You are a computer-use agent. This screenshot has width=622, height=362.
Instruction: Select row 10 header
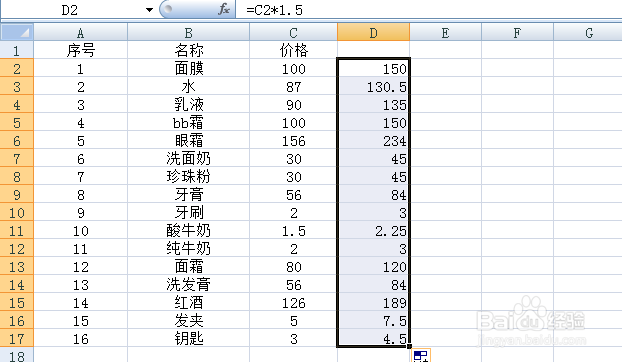pos(17,213)
